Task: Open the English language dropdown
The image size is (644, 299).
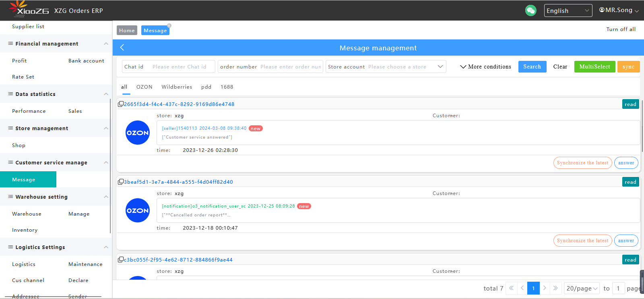Action: [x=568, y=10]
